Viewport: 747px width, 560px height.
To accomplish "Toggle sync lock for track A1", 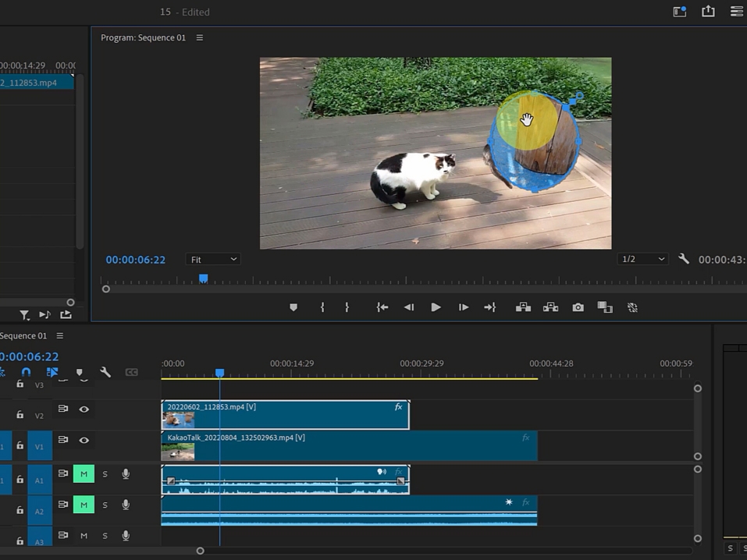I will (63, 473).
